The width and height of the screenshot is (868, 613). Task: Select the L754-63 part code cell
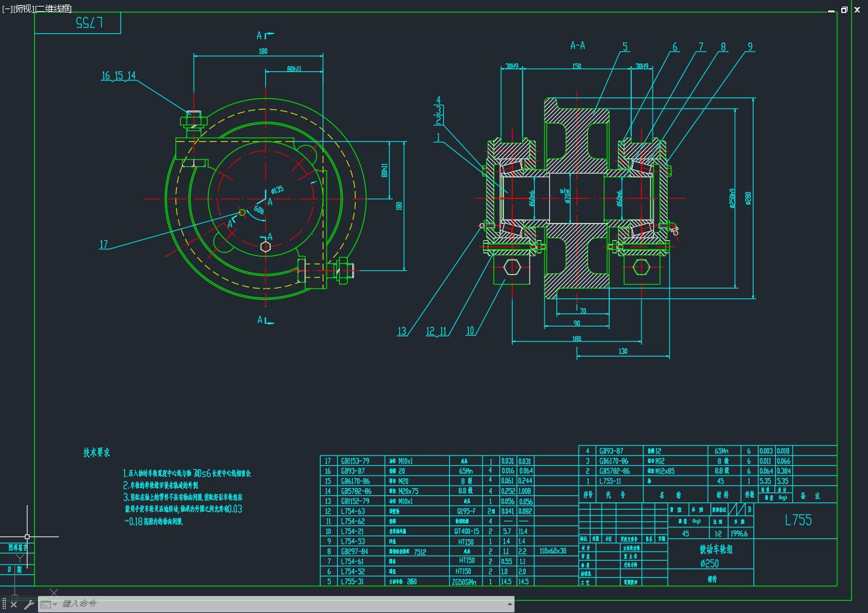pyautogui.click(x=353, y=512)
